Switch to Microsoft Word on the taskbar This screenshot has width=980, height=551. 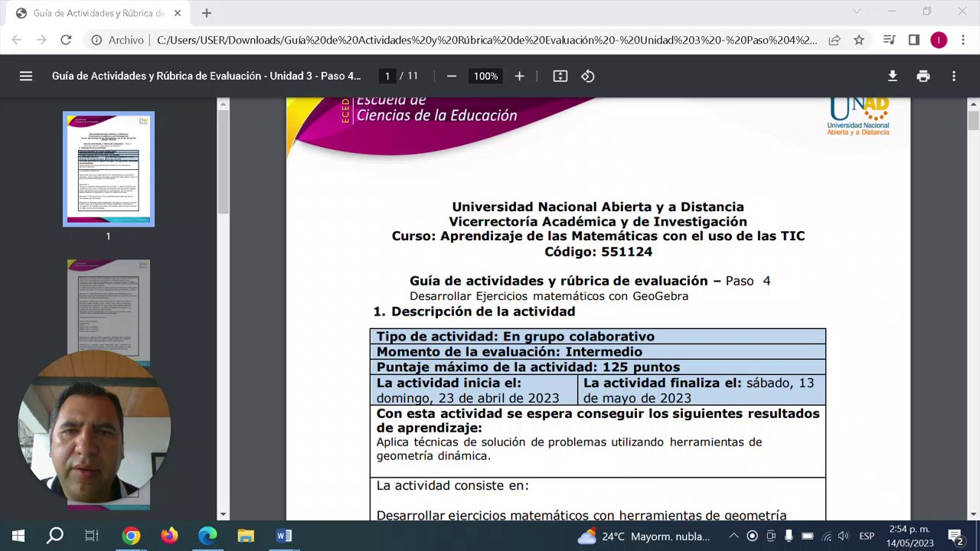[x=284, y=536]
